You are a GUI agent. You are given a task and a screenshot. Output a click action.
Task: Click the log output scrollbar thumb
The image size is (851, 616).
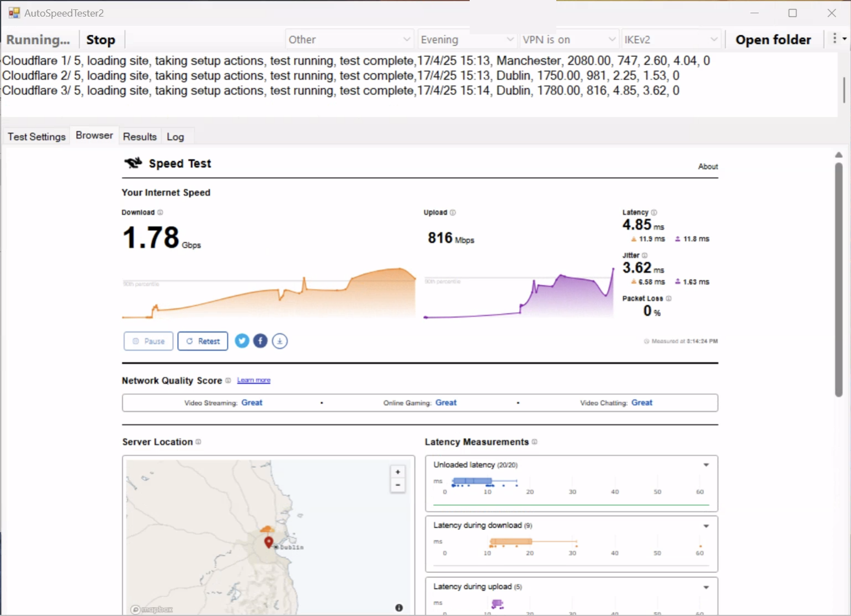pos(844,90)
